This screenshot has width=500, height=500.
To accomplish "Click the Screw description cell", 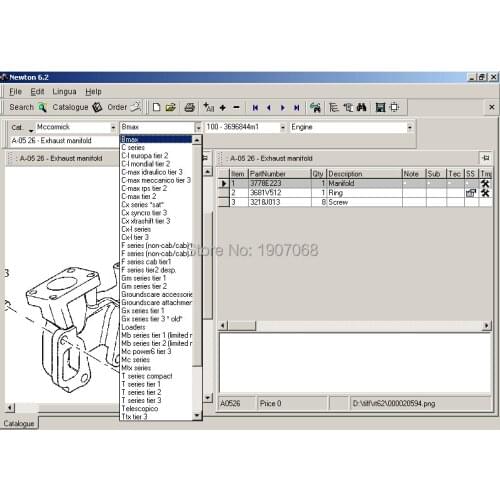I will (364, 202).
